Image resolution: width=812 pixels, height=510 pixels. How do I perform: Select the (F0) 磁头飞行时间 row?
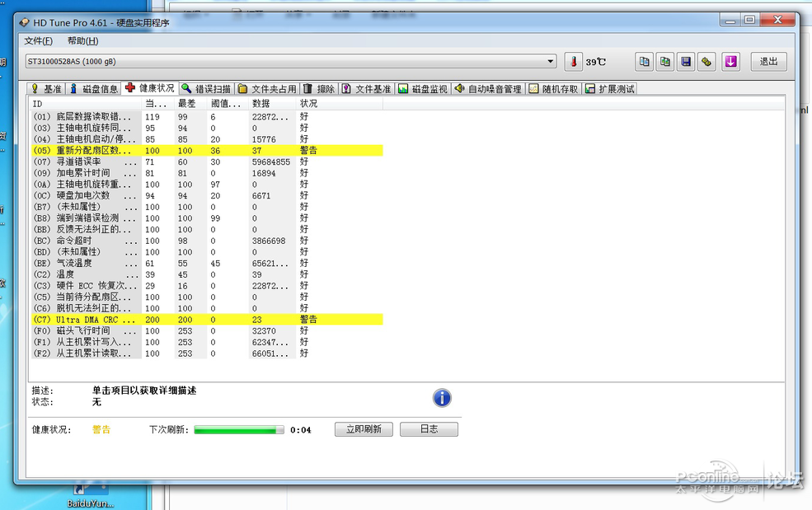(x=207, y=331)
